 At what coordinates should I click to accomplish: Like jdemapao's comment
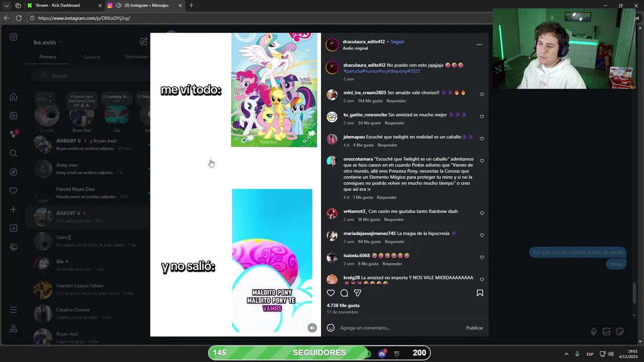(x=481, y=139)
